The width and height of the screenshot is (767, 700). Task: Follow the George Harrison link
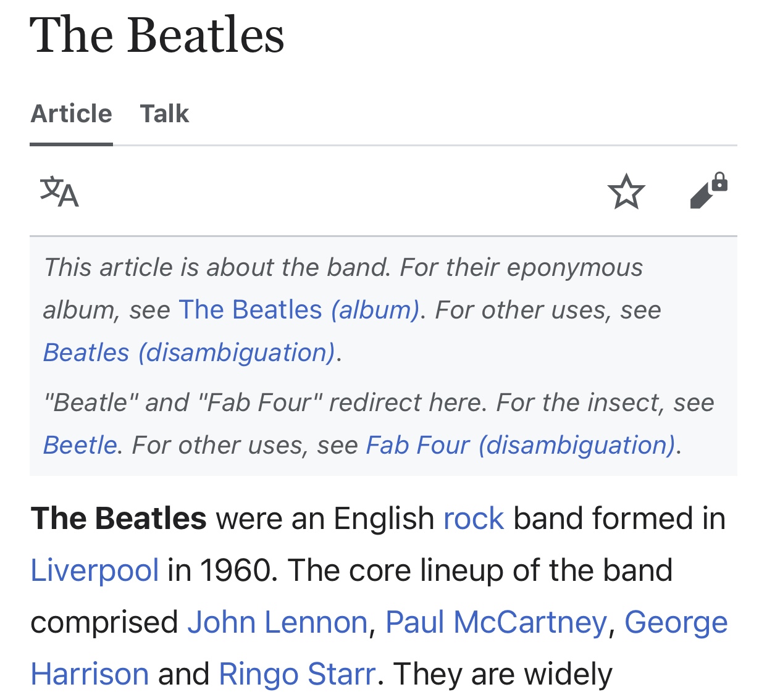(x=676, y=622)
